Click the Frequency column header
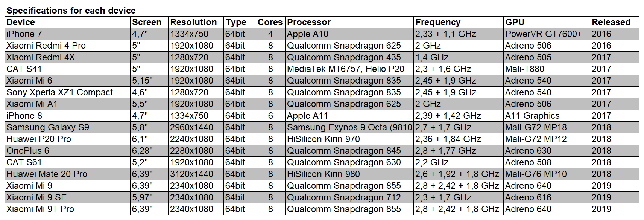This screenshot has height=220, width=644. (x=438, y=22)
